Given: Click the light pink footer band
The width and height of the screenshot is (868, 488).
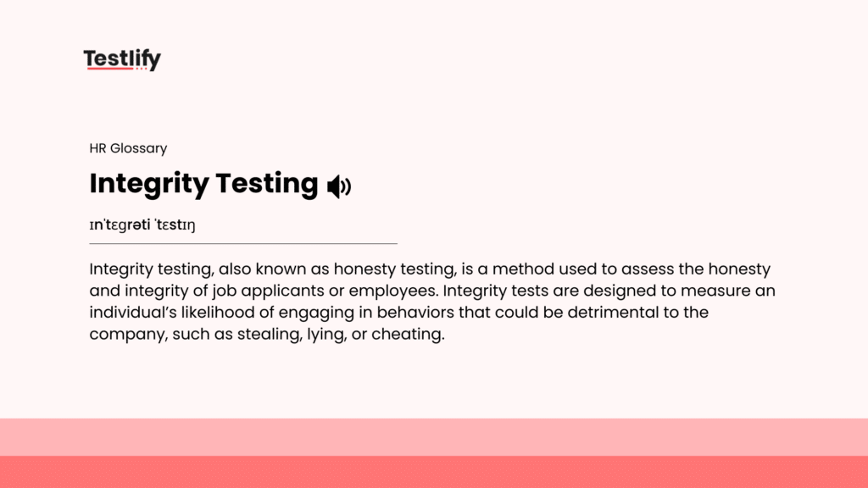Looking at the screenshot, I should [434, 437].
